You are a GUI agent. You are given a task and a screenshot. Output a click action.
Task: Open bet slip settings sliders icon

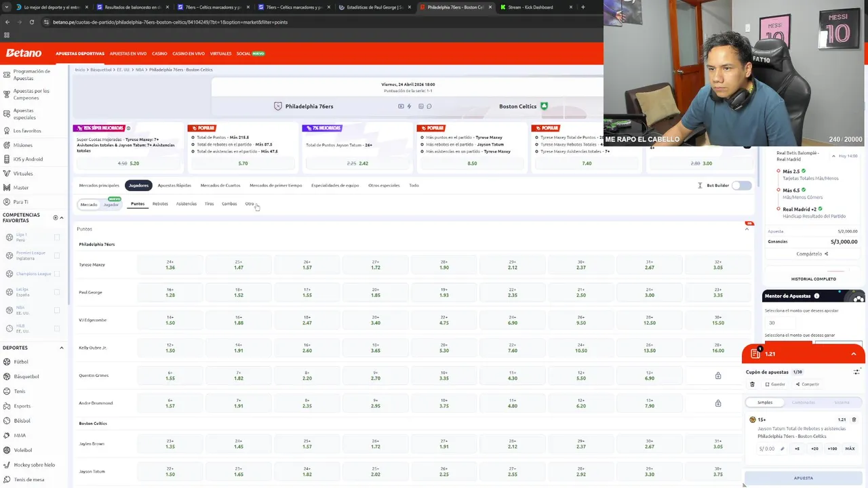tap(856, 371)
